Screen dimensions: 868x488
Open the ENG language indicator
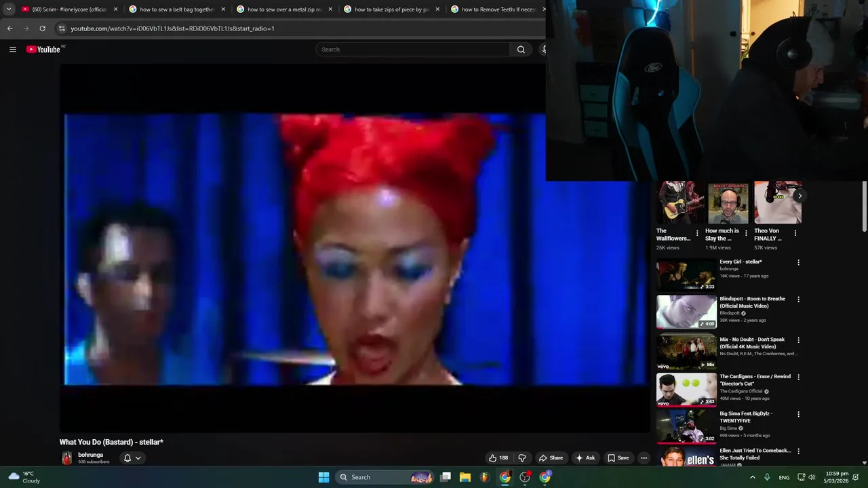pyautogui.click(x=784, y=477)
